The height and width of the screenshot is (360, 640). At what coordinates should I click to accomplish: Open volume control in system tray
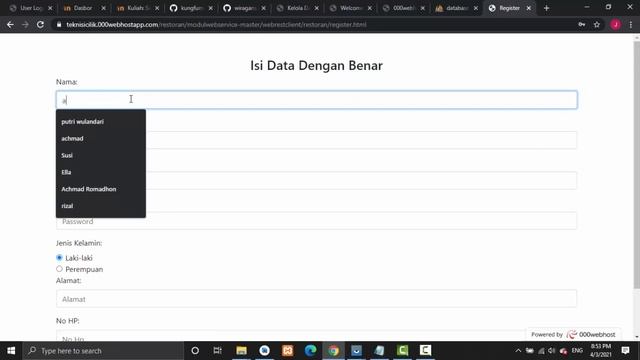pyautogui.click(x=552, y=351)
